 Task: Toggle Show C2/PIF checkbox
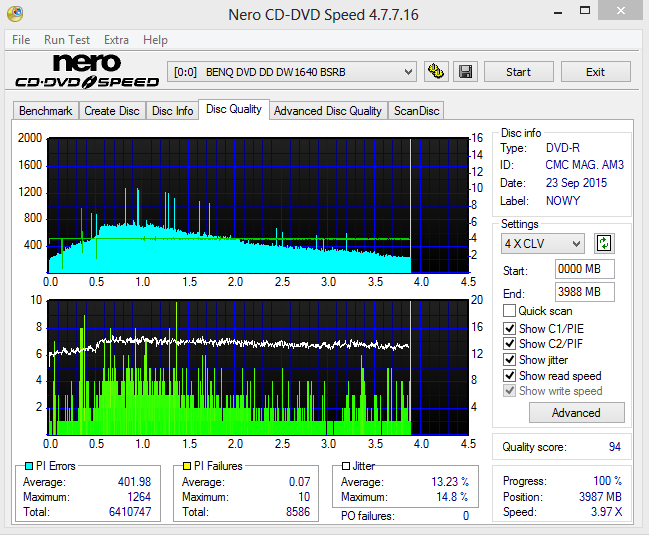click(x=509, y=343)
